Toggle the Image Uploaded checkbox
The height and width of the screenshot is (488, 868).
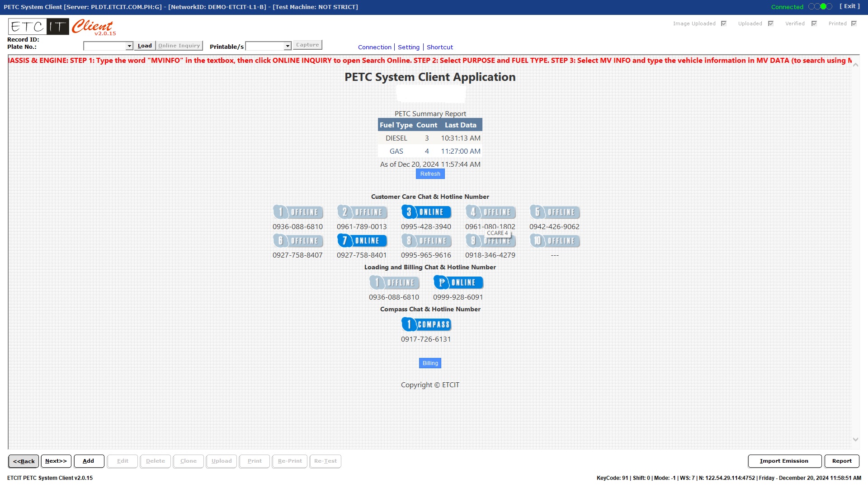pyautogui.click(x=724, y=23)
